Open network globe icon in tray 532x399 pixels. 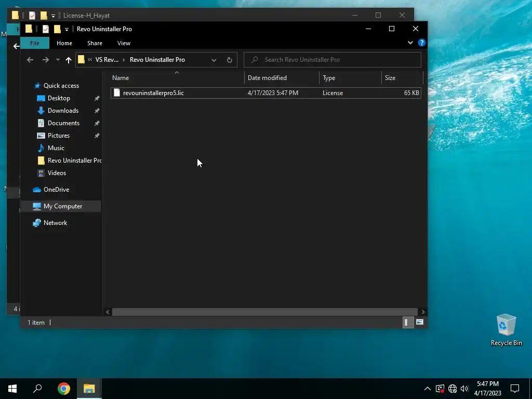click(453, 389)
